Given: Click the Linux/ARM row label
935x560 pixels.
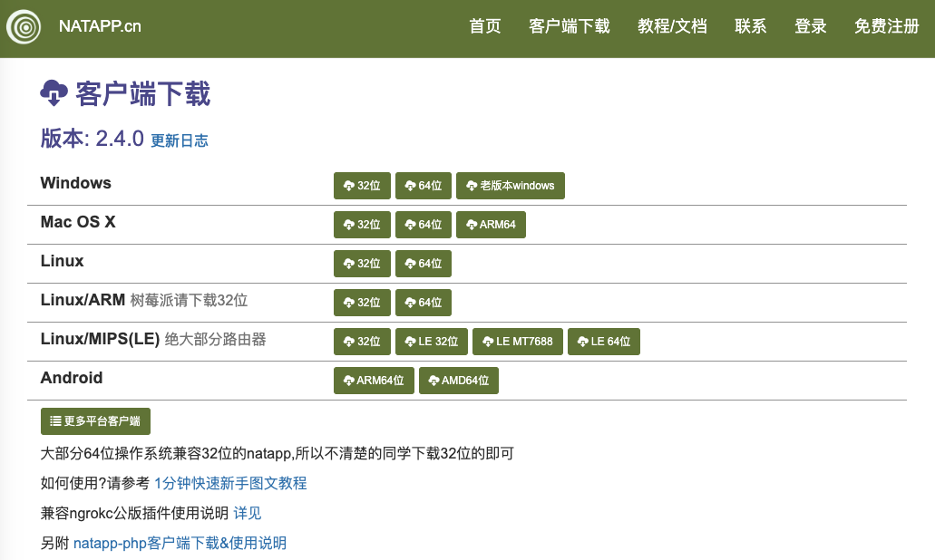Looking at the screenshot, I should point(83,300).
